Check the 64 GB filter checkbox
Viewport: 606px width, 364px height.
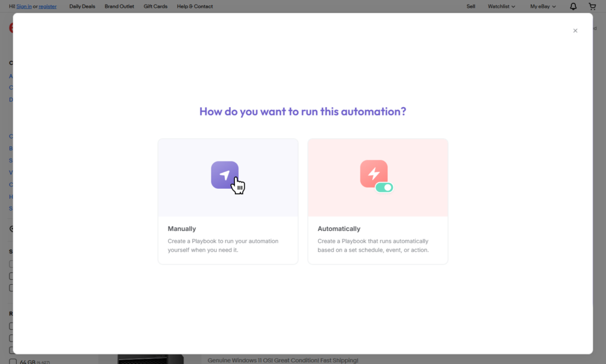click(x=12, y=361)
